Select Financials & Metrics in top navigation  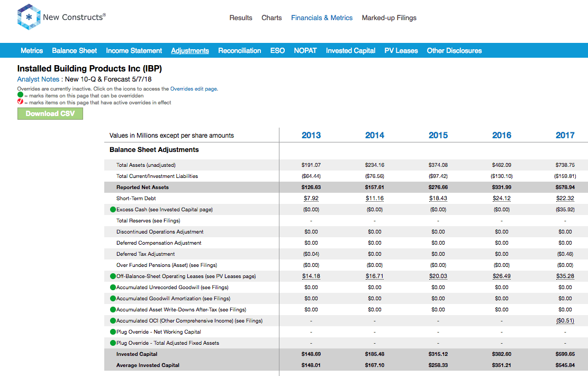[x=322, y=17]
